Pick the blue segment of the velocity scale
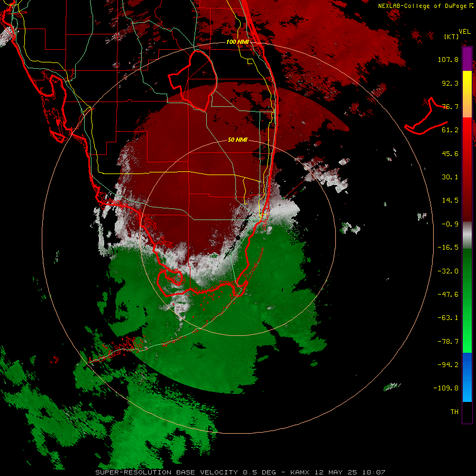The height and width of the screenshot is (476, 476). (467, 377)
